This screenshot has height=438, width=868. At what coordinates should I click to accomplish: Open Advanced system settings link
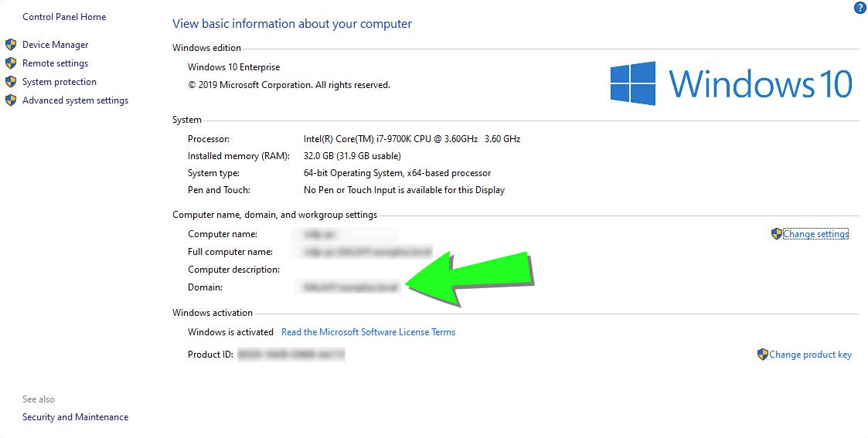tap(75, 100)
